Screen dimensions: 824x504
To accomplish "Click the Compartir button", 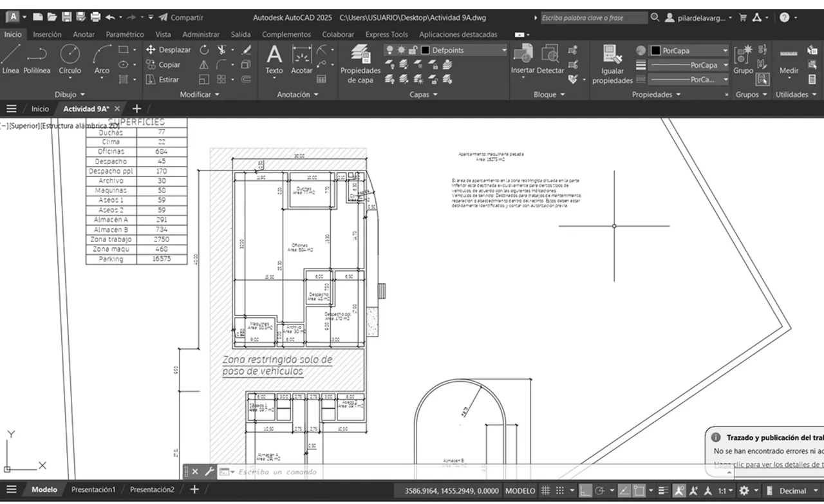I will pyautogui.click(x=181, y=17).
